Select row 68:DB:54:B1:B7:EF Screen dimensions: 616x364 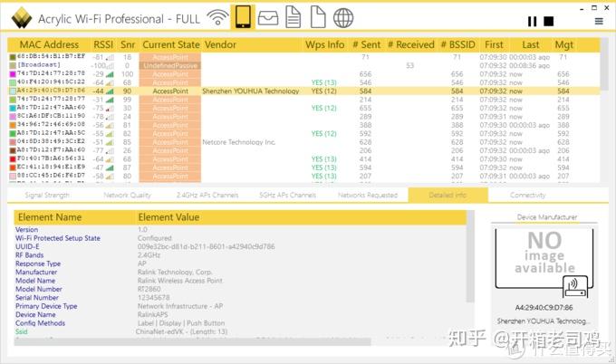[x=303, y=57]
